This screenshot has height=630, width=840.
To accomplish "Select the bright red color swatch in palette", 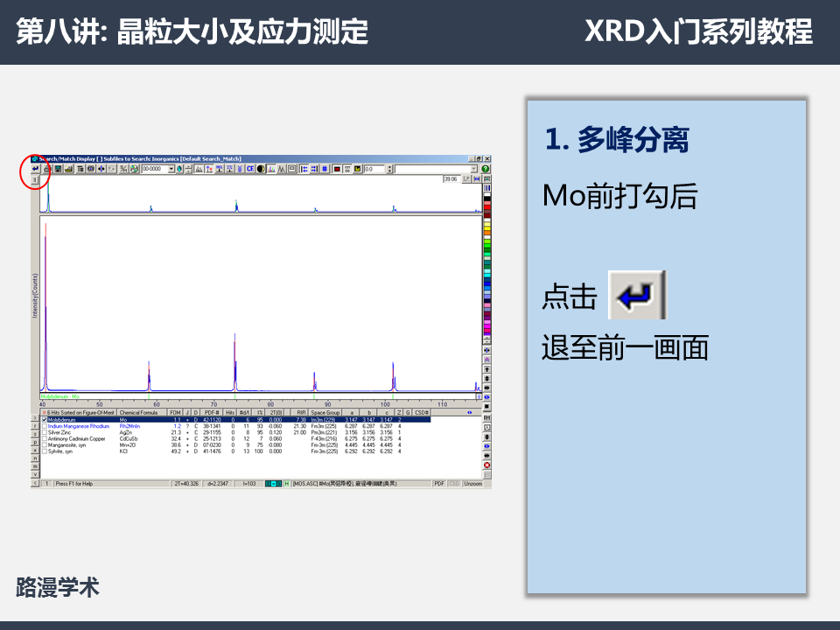I will [x=487, y=207].
